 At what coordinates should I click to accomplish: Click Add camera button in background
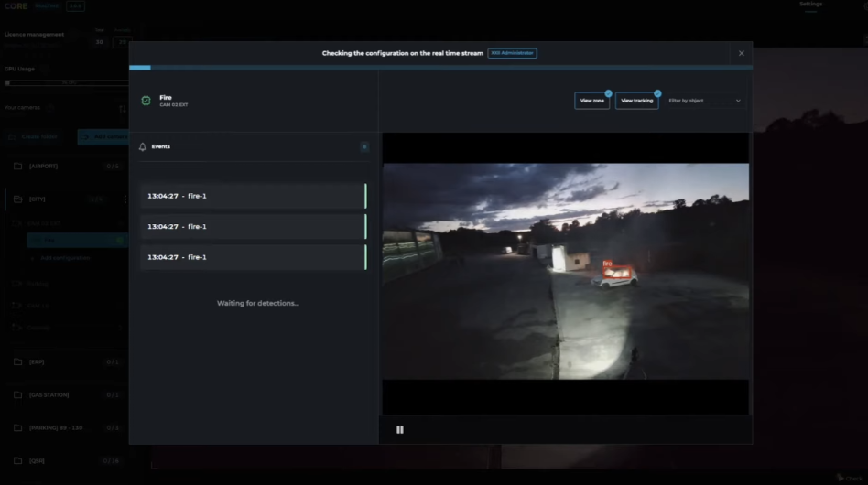click(103, 136)
